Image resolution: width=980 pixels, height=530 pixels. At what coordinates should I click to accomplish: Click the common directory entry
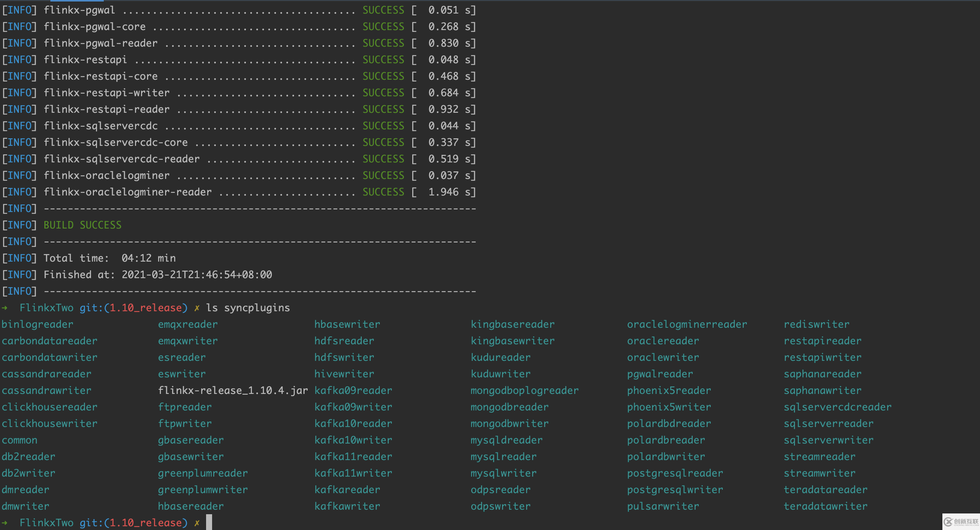click(x=20, y=440)
